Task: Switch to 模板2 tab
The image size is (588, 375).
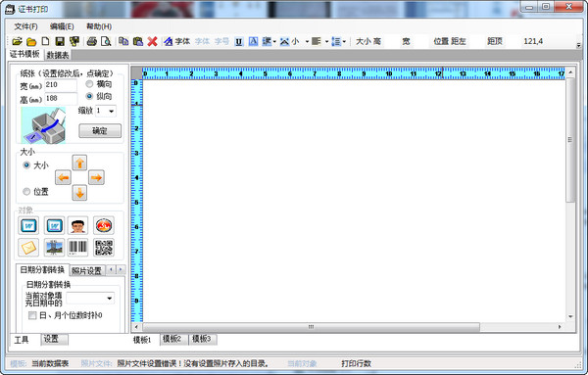Action: [x=173, y=339]
